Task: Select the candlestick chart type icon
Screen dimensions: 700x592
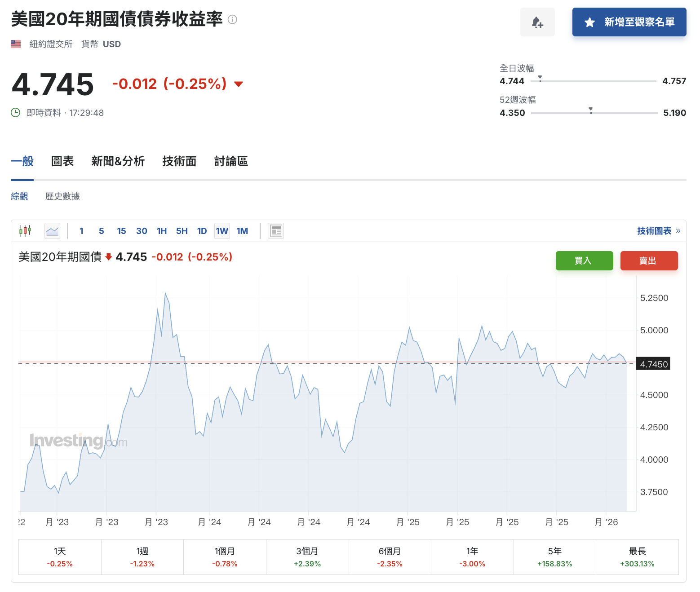Action: click(x=25, y=230)
